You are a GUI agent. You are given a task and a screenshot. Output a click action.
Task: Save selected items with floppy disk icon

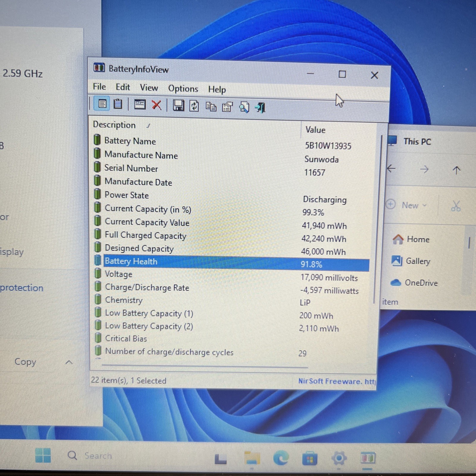click(178, 105)
